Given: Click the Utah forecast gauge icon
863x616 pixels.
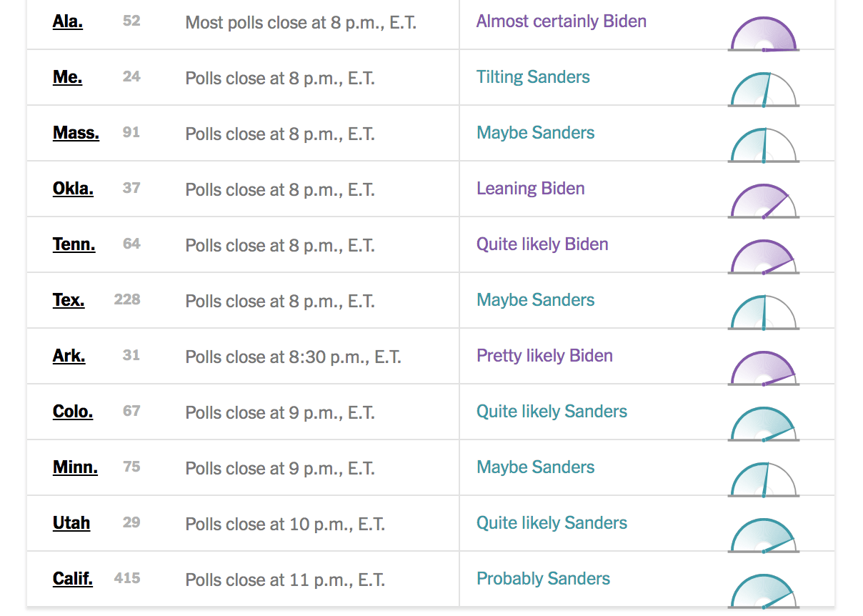Looking at the screenshot, I should click(x=763, y=537).
